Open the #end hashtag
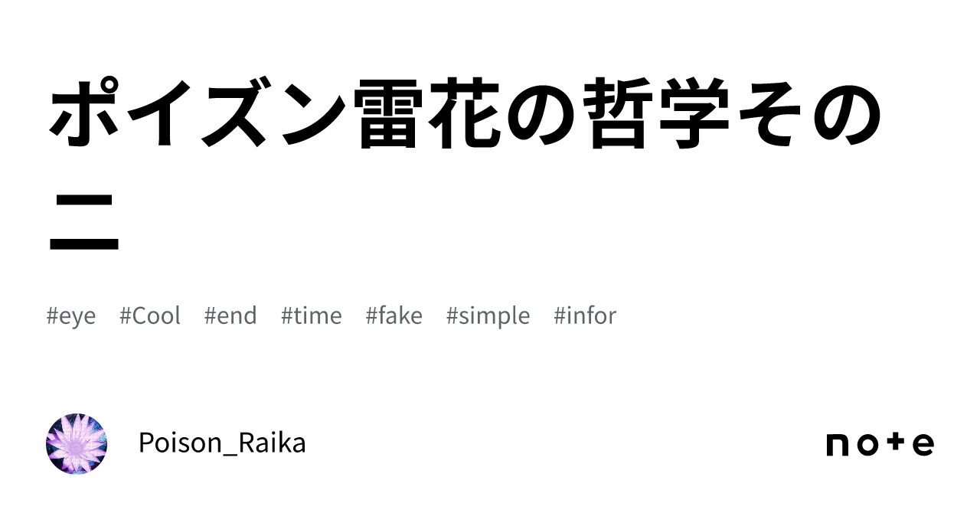980x513 pixels. [230, 315]
